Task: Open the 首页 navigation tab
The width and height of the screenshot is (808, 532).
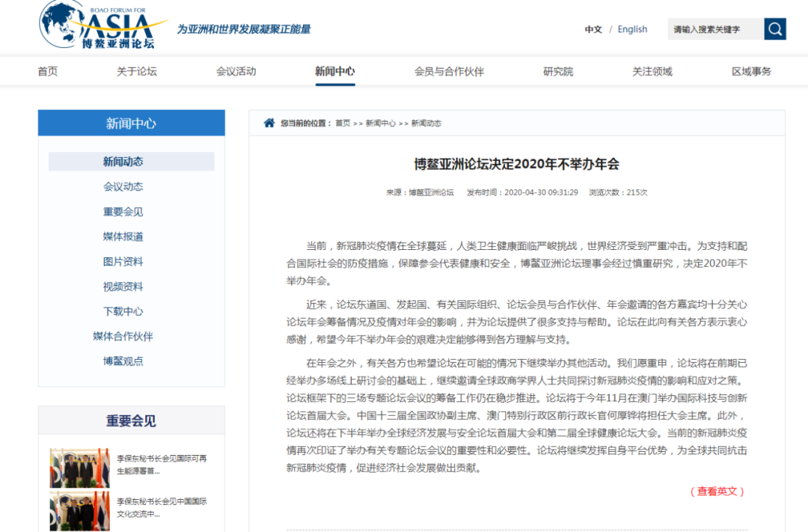Action: pyautogui.click(x=47, y=71)
